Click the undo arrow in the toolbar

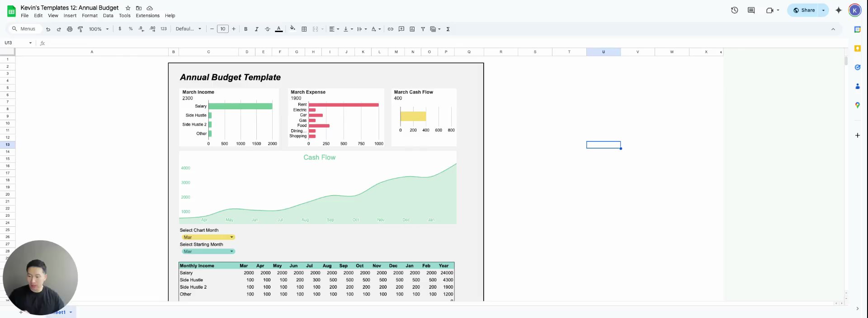(48, 29)
